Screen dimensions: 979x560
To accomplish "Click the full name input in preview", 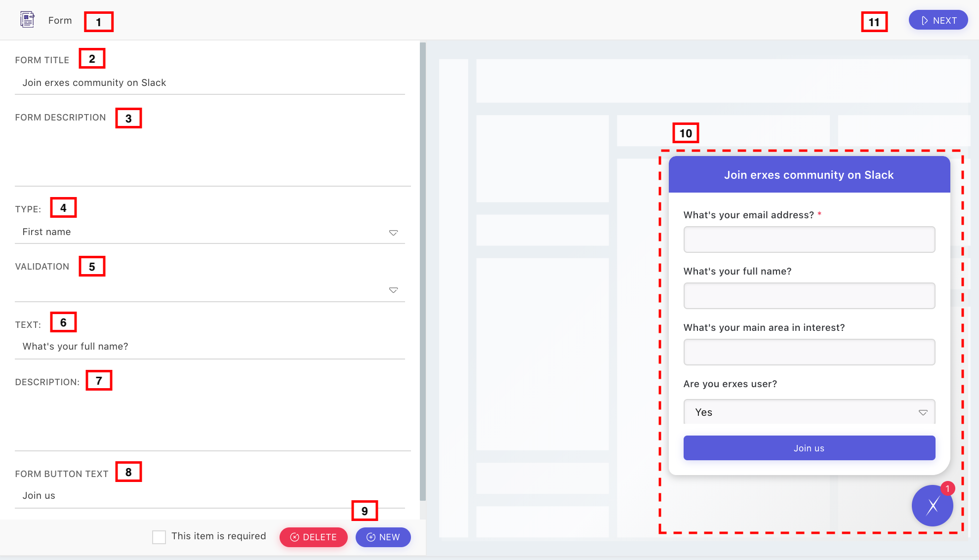I will pos(809,296).
